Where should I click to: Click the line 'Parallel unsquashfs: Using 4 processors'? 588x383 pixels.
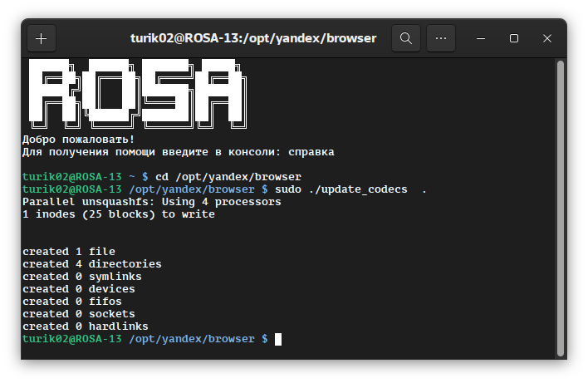pos(151,202)
